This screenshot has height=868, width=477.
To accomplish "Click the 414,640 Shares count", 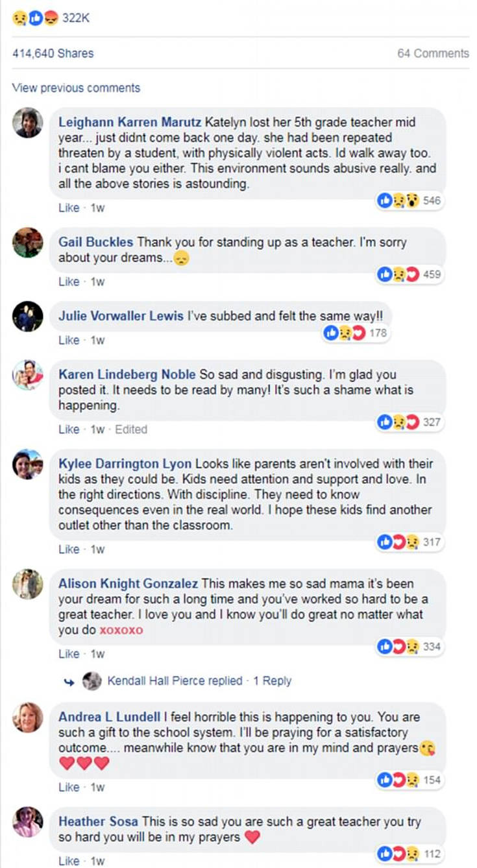I will (53, 53).
